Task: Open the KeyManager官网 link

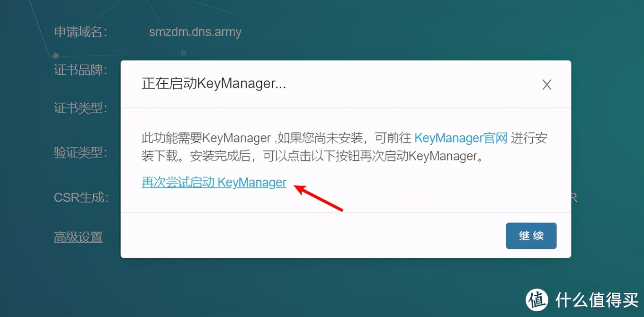Action: (x=461, y=138)
